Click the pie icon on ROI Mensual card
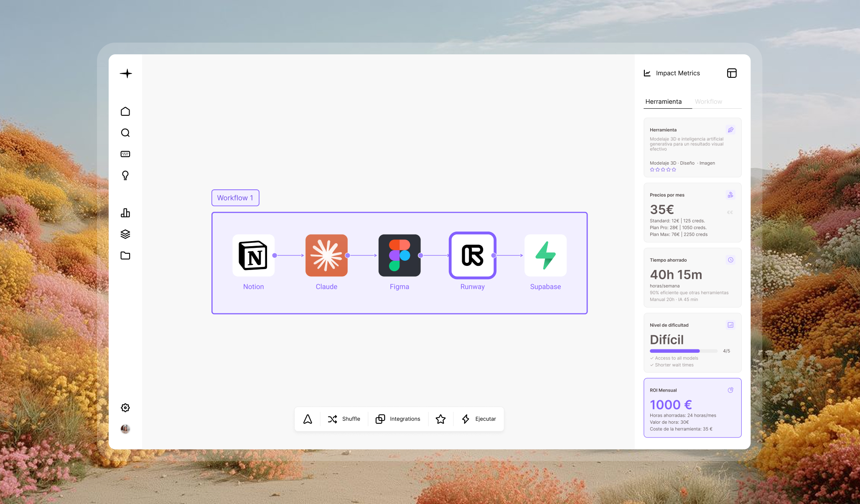 click(730, 390)
